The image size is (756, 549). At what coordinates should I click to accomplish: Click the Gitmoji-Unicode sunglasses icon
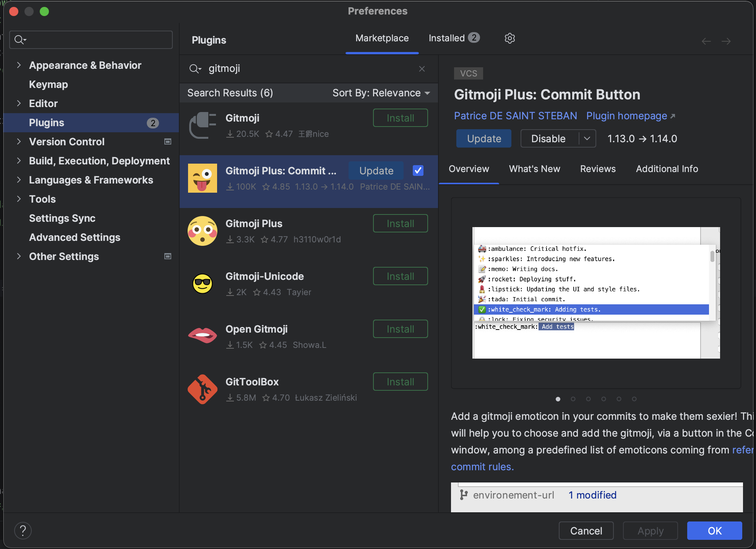pos(203,284)
